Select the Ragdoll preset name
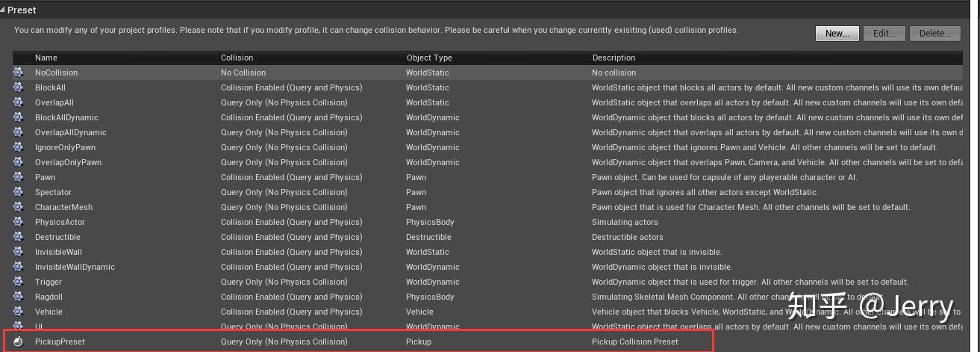Image resolution: width=980 pixels, height=352 pixels. tap(49, 297)
